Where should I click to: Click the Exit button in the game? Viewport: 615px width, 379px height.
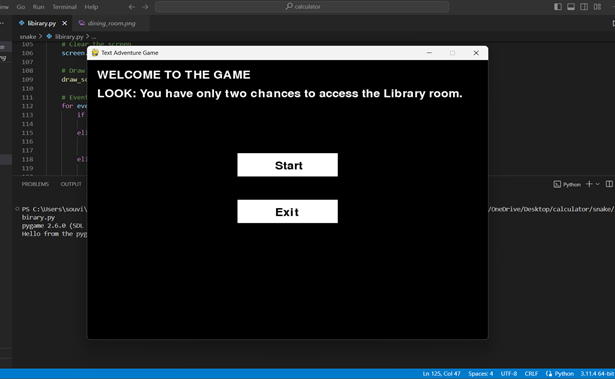click(x=287, y=211)
